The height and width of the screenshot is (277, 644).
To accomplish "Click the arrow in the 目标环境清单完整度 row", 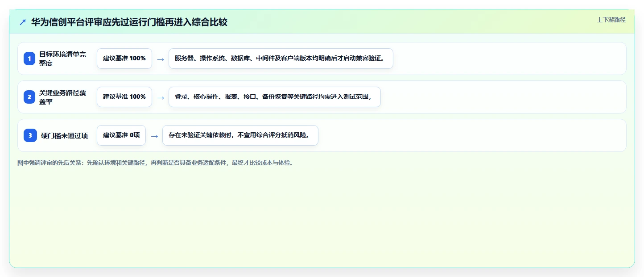I will pos(161,59).
